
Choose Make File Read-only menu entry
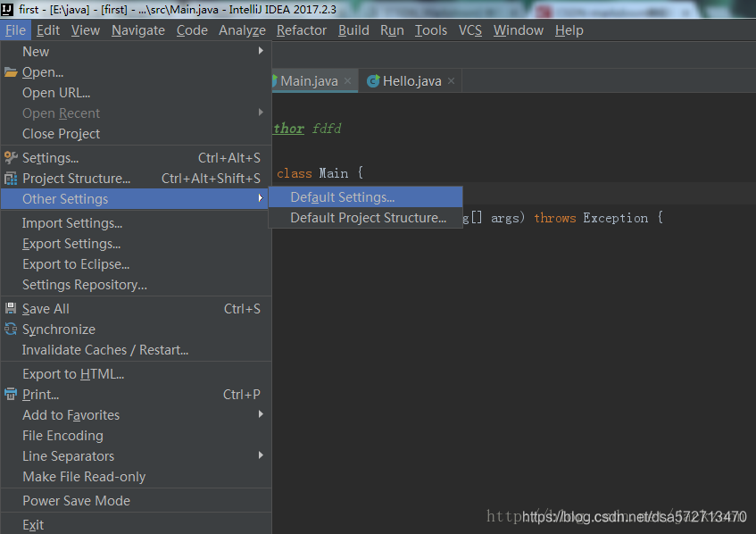[136, 477]
